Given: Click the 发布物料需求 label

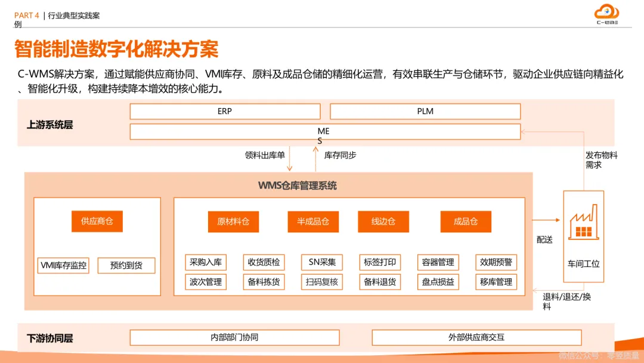Looking at the screenshot, I should point(602,160).
